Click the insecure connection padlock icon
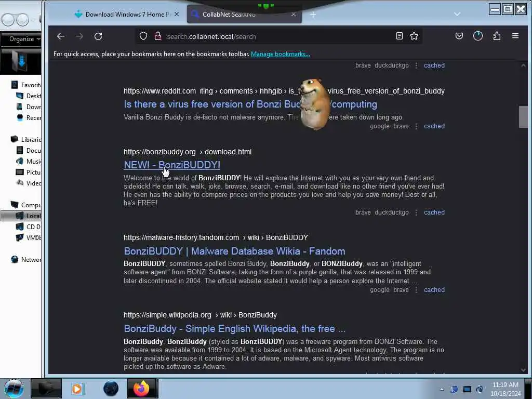 158,36
